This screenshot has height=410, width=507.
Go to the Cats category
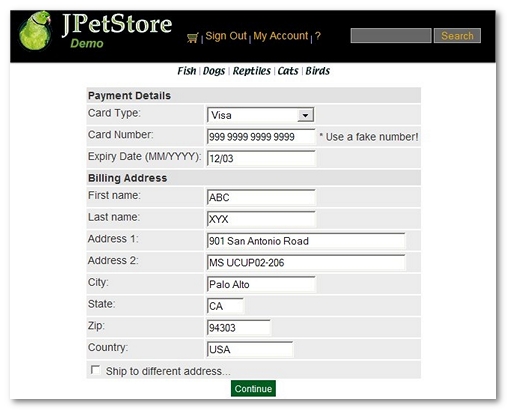pyautogui.click(x=288, y=71)
